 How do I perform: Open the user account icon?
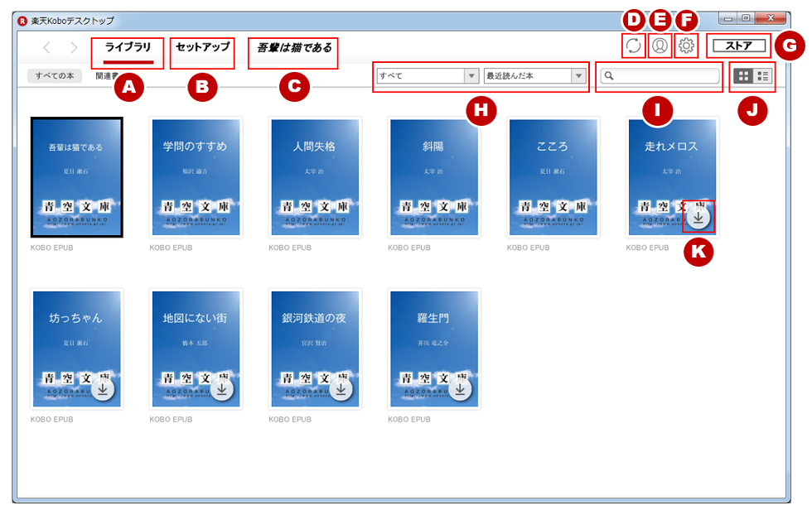pos(660,46)
